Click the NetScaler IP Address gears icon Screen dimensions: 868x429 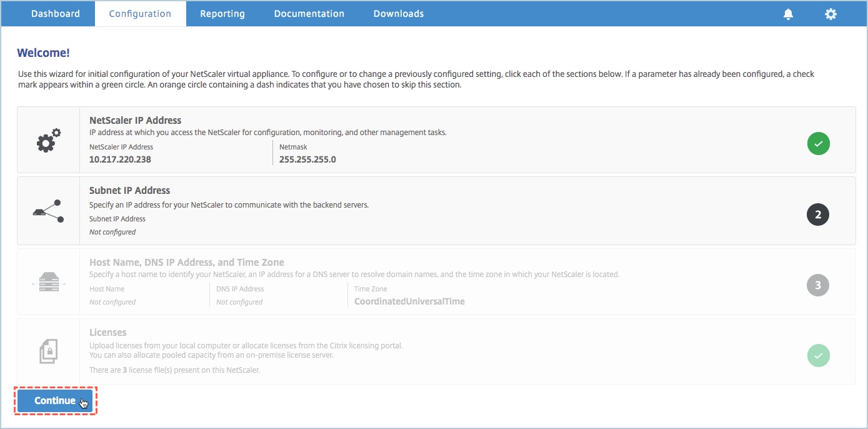[x=49, y=140]
